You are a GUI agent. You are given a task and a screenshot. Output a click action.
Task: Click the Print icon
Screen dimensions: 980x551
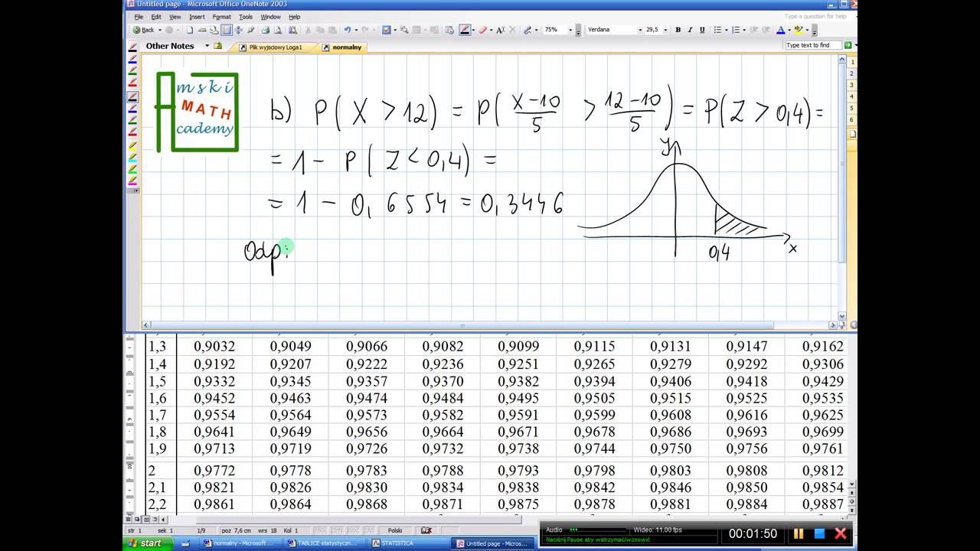[265, 30]
